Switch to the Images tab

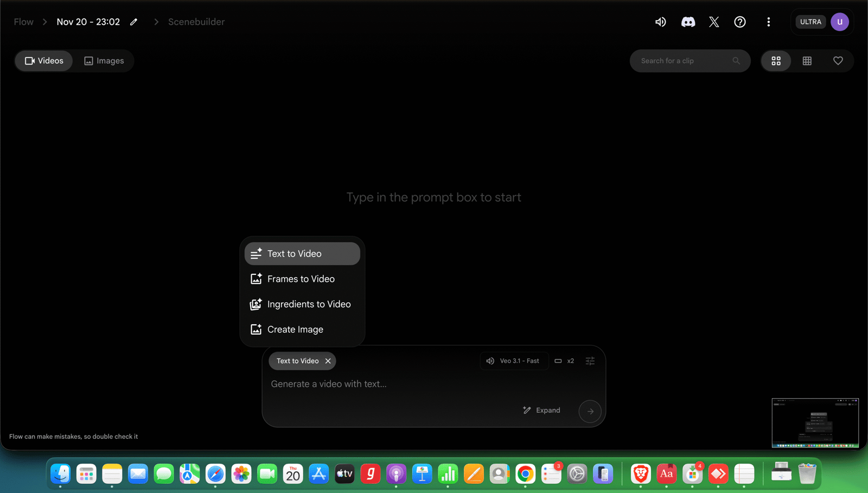tap(104, 61)
